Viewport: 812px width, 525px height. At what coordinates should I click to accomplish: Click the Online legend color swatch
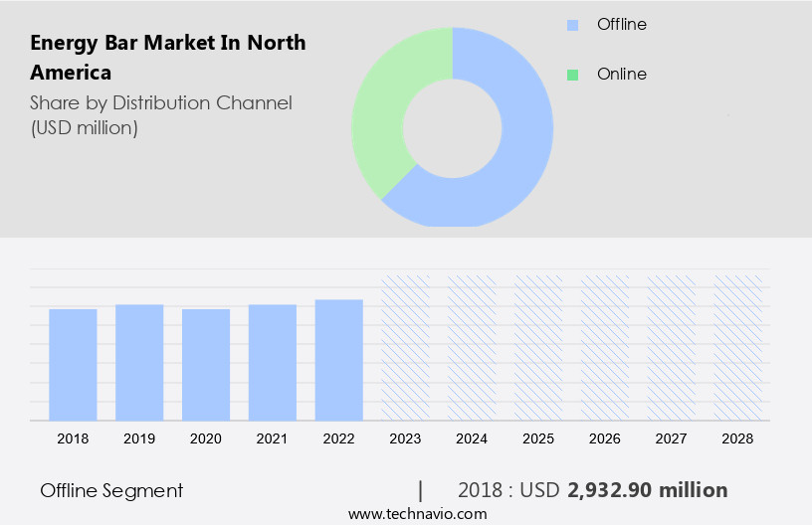tap(572, 75)
